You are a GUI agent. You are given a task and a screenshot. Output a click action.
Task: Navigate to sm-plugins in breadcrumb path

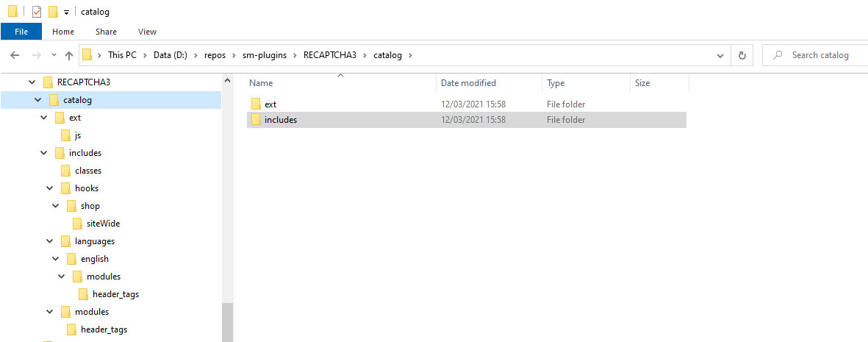(265, 55)
